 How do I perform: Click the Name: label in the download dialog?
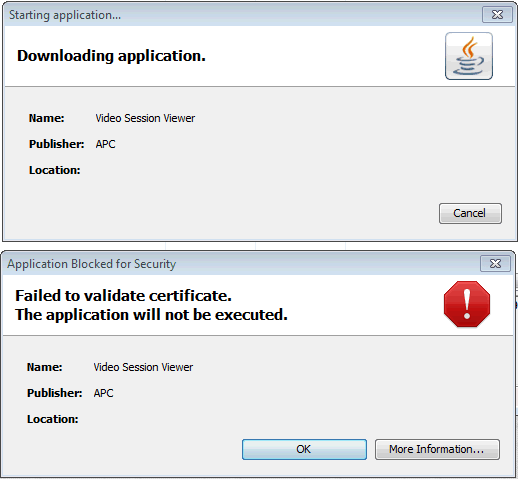[46, 118]
